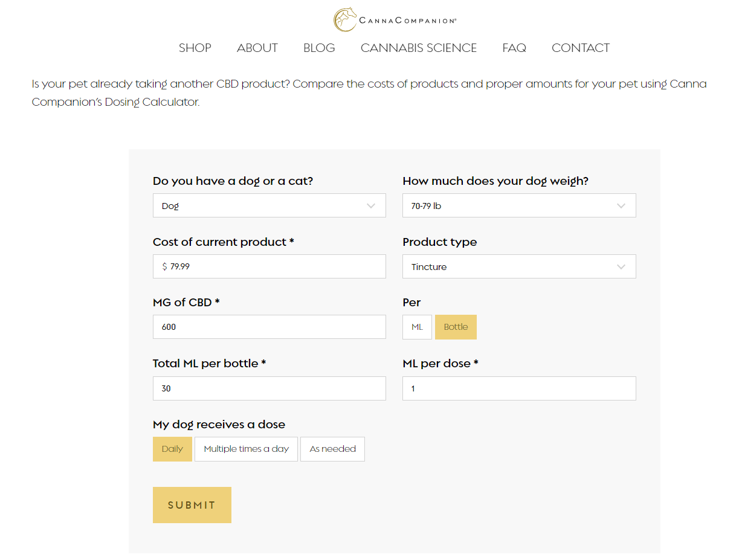Select ML as the CBD unit

coord(417,327)
